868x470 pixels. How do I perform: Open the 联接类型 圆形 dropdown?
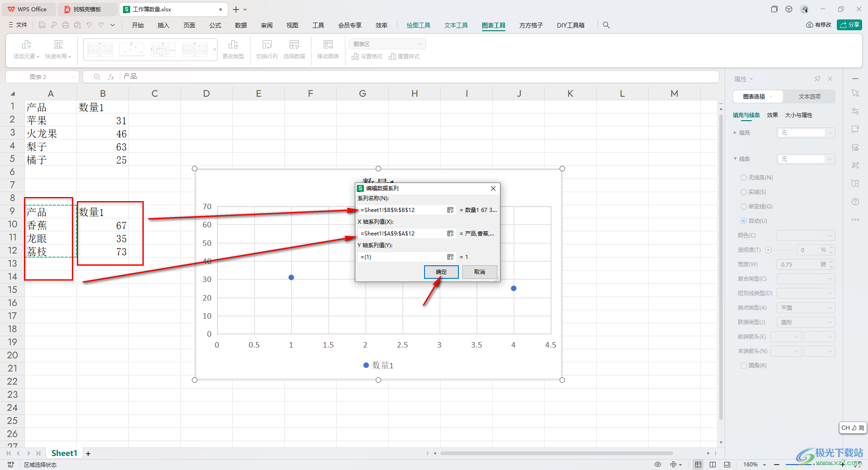pyautogui.click(x=806, y=322)
